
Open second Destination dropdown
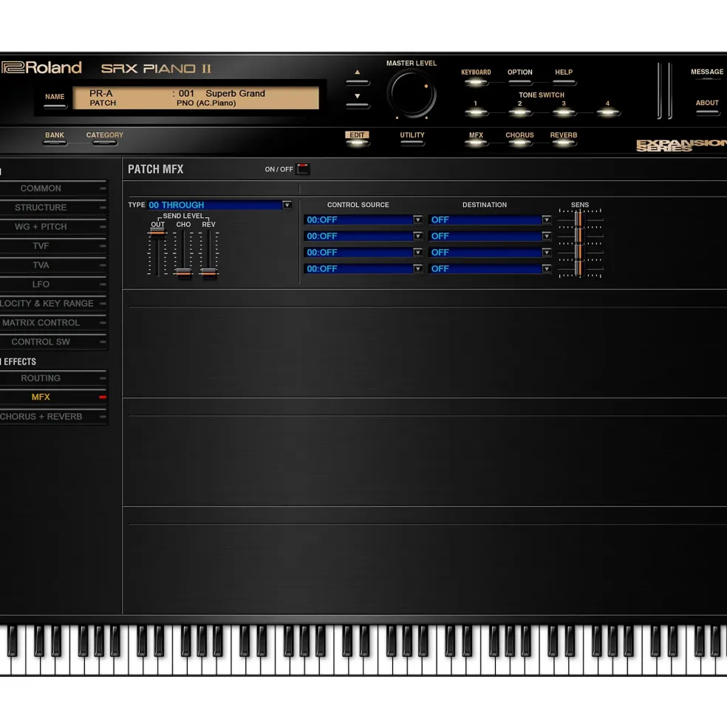(547, 236)
